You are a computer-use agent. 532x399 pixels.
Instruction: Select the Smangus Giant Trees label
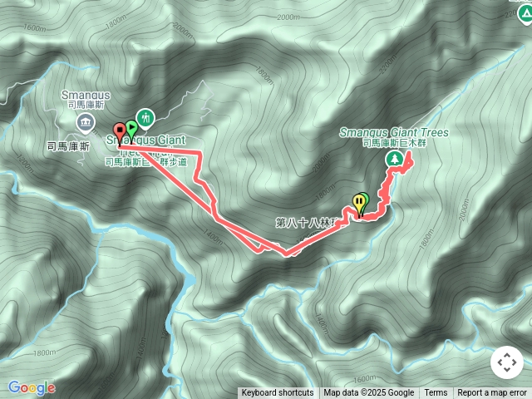pyautogui.click(x=394, y=137)
